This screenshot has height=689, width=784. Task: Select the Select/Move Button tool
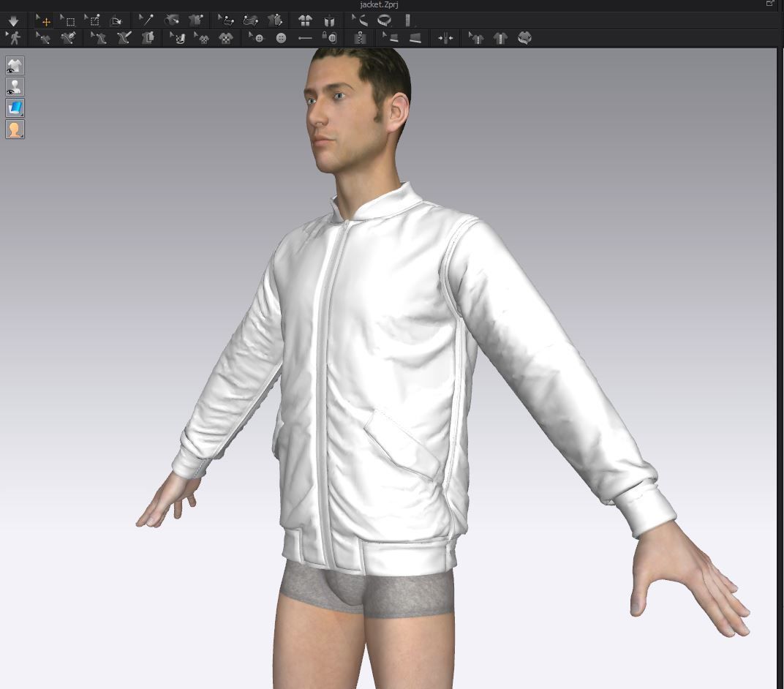257,38
